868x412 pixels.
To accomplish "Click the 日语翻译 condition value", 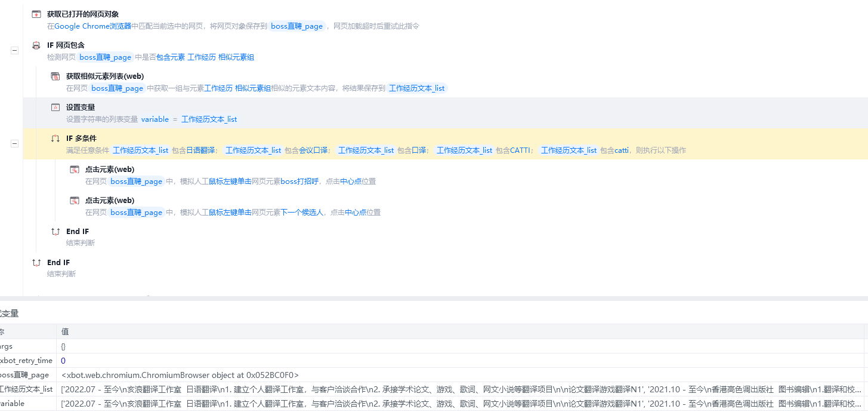I will pyautogui.click(x=201, y=150).
